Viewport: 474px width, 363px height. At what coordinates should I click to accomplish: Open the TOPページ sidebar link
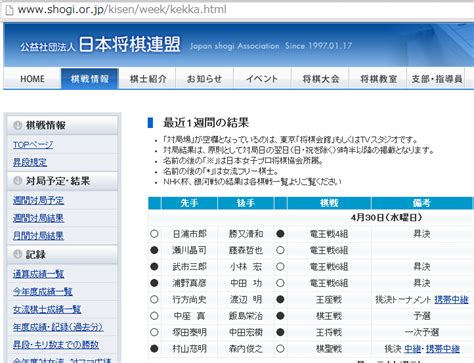click(33, 145)
